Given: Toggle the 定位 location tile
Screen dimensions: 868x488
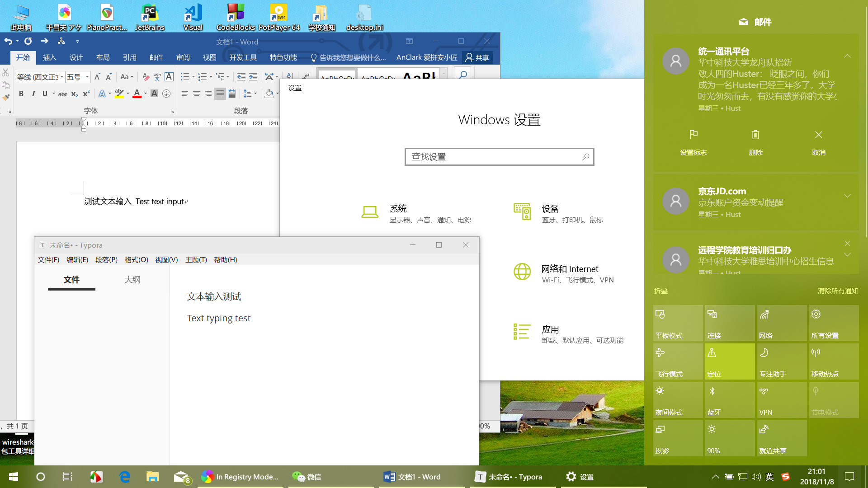Looking at the screenshot, I should [x=730, y=361].
